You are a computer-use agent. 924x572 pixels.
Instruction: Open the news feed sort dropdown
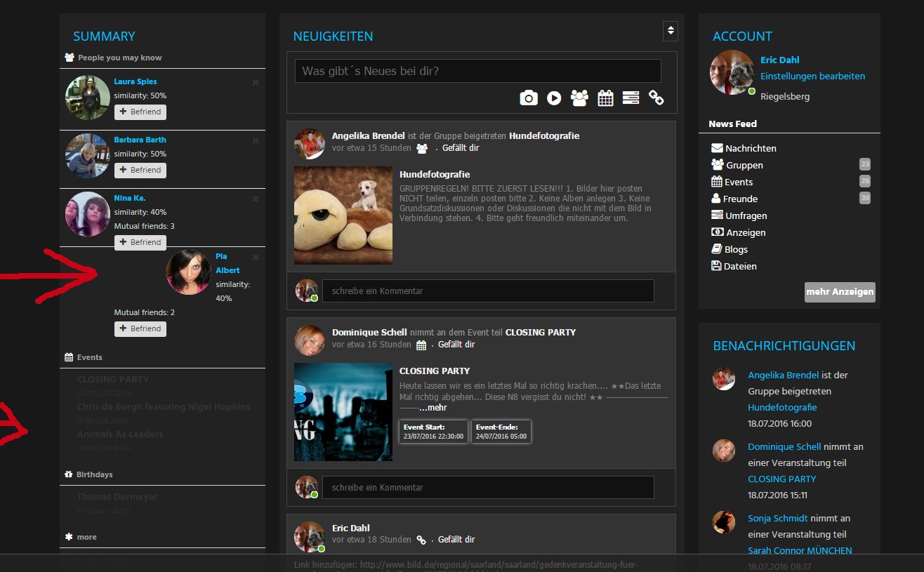[671, 31]
